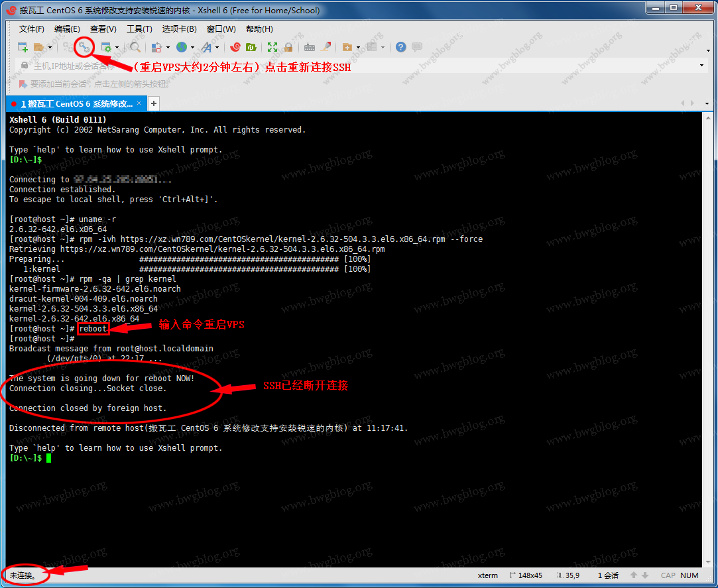This screenshot has width=718, height=588.
Task: Click the toolbar overflow arrow
Action: click(x=708, y=50)
